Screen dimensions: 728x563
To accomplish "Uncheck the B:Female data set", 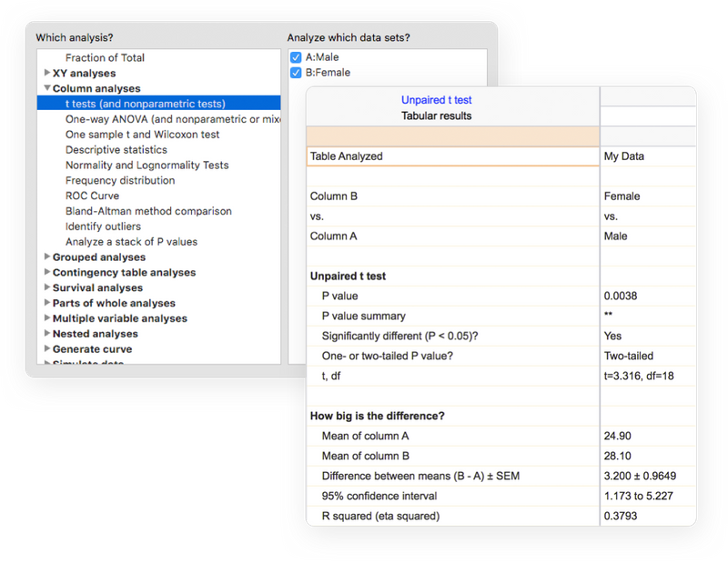I will tap(295, 73).
